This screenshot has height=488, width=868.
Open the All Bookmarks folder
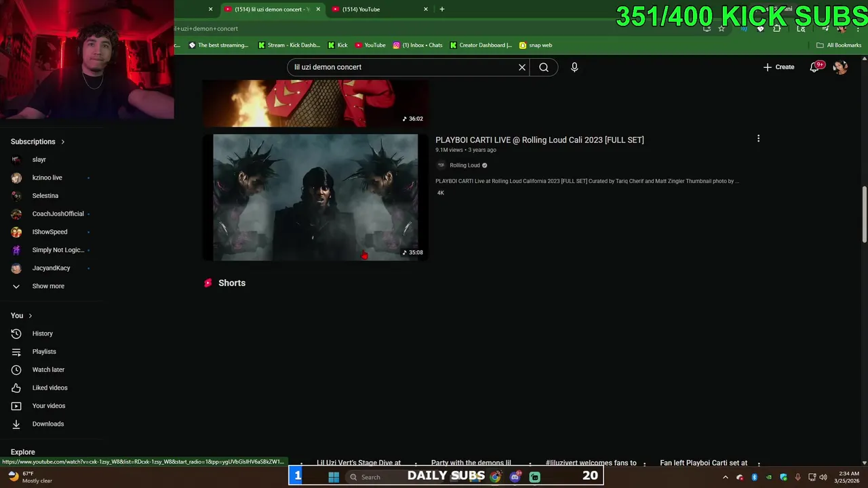pyautogui.click(x=839, y=45)
